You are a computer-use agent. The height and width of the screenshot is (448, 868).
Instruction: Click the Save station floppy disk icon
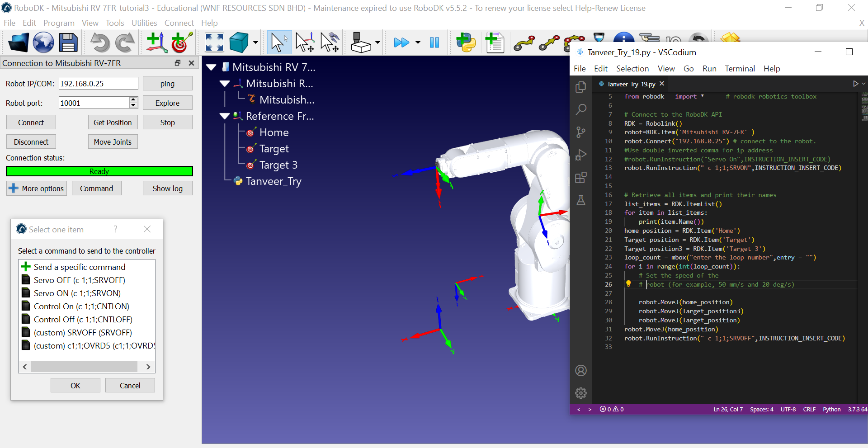tap(68, 43)
